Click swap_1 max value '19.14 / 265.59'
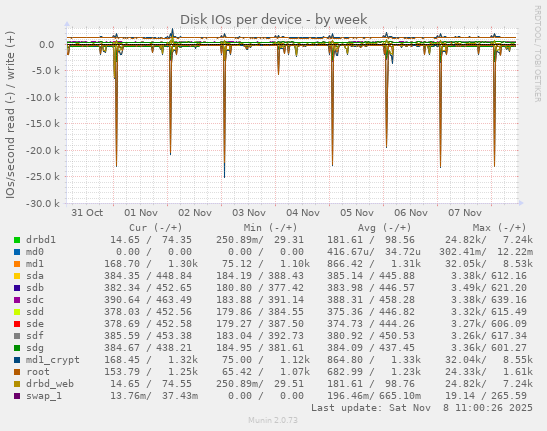547x431 pixels. point(489,396)
